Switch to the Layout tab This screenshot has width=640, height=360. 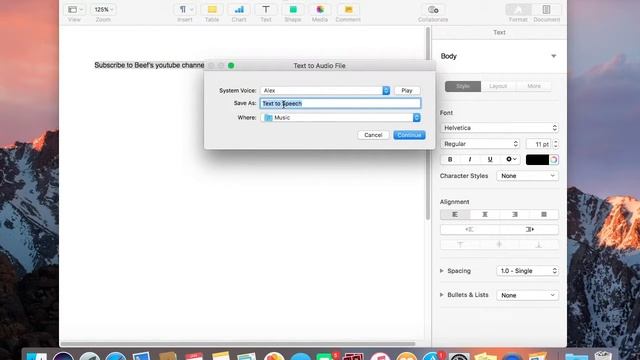(x=498, y=86)
